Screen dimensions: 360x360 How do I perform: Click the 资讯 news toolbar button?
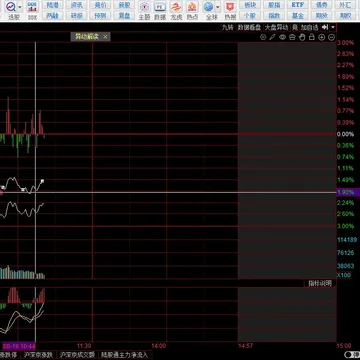pyautogui.click(x=76, y=5)
